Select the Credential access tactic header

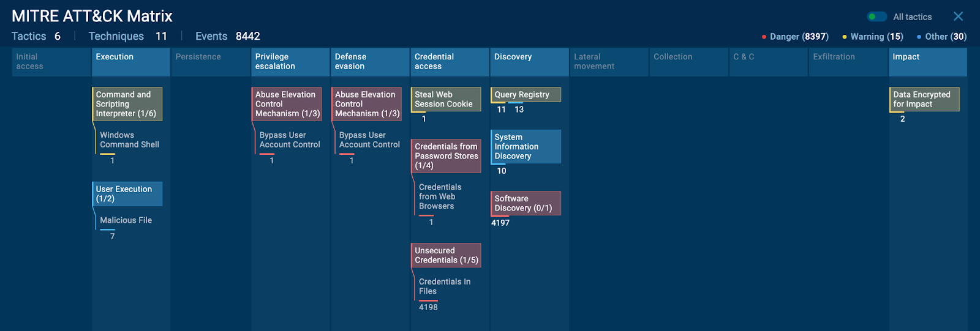pos(450,62)
